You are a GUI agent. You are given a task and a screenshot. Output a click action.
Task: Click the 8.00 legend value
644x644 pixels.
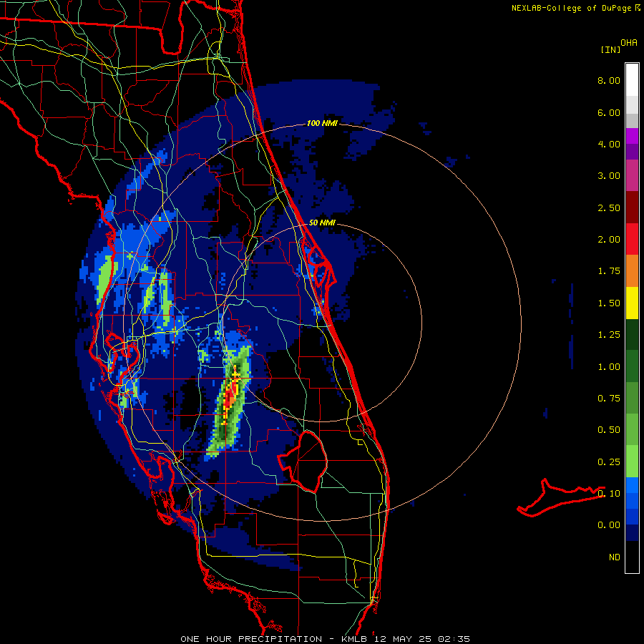coord(609,80)
